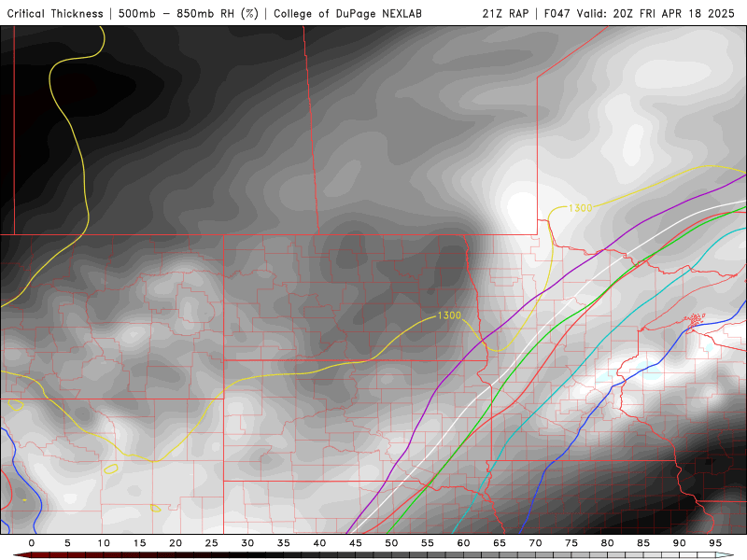Image resolution: width=747 pixels, height=560 pixels.
Task: Click the "25" tick label on the legend
Action: point(212,543)
